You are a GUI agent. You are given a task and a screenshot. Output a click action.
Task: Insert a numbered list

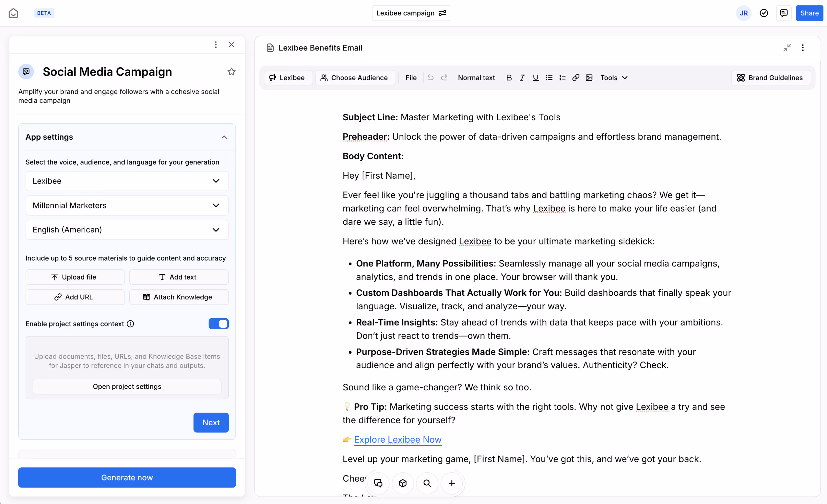562,77
